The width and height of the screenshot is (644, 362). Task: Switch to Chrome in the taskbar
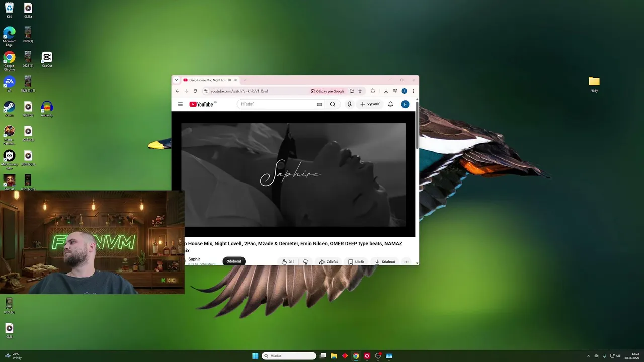tap(356, 356)
